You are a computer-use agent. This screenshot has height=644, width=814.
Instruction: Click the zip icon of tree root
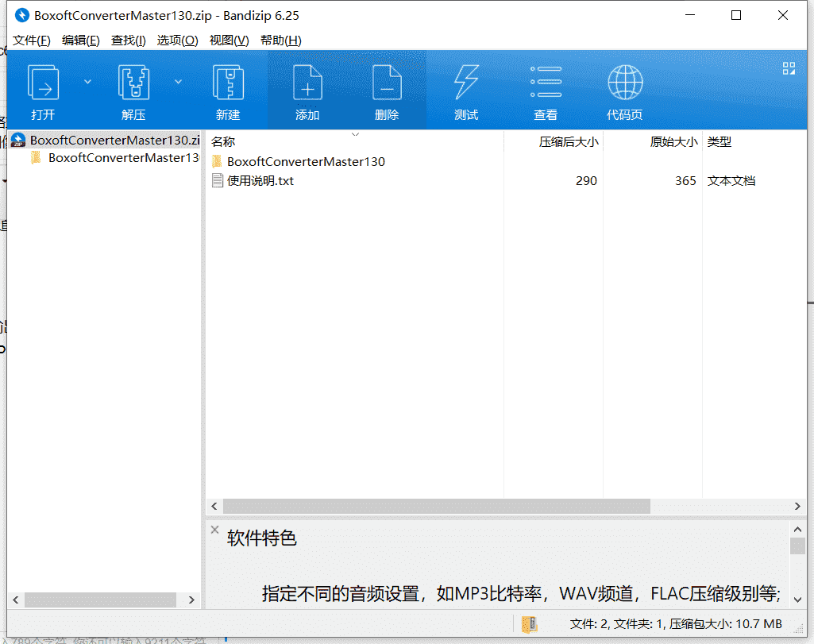coord(18,140)
